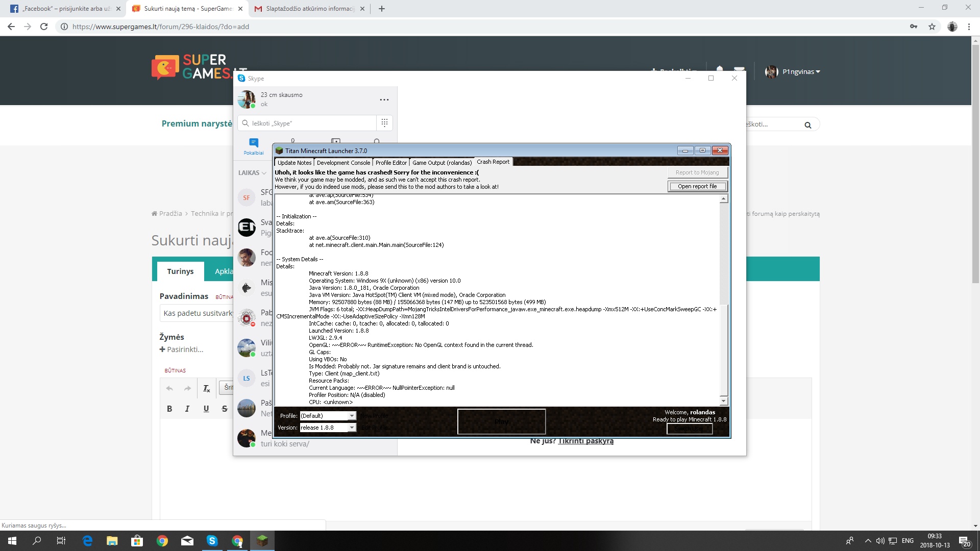This screenshot has height=551, width=980.
Task: Open the Profile (Default) dropdown
Action: click(328, 416)
